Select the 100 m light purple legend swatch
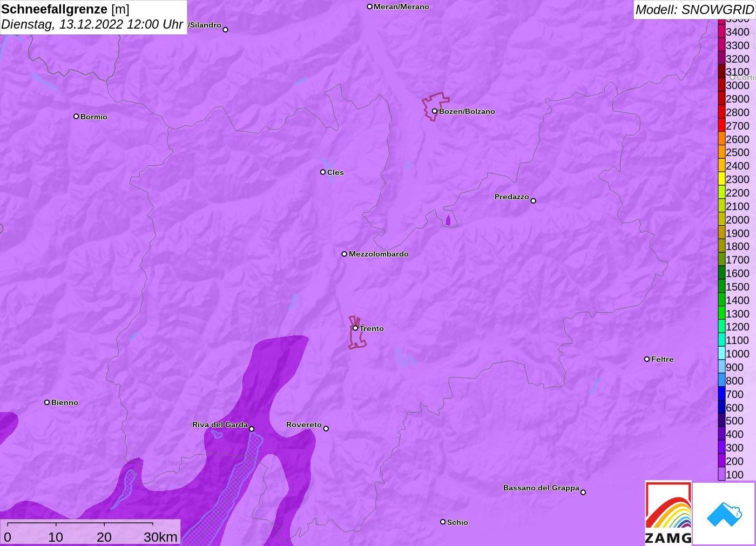Viewport: 756px width, 546px height. pyautogui.click(x=721, y=475)
